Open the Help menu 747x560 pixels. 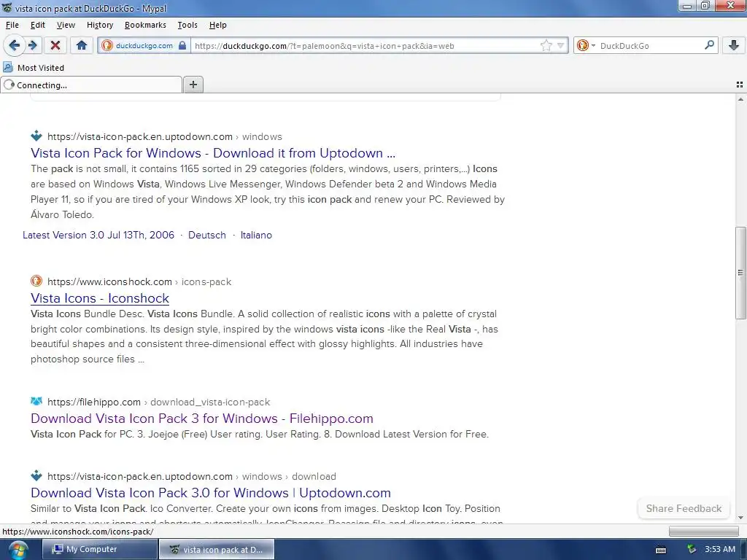(217, 25)
